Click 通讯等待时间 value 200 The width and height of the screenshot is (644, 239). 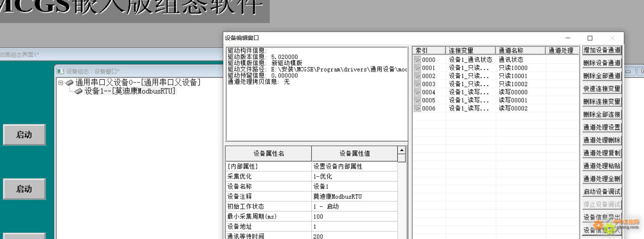click(x=355, y=236)
